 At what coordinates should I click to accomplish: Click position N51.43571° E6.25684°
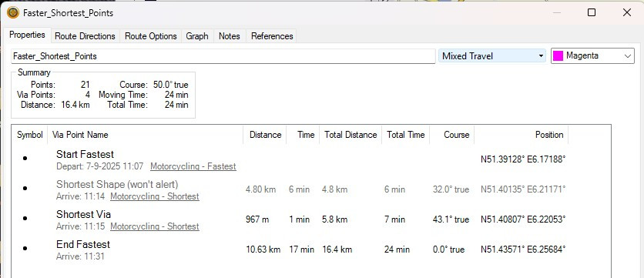click(523, 250)
